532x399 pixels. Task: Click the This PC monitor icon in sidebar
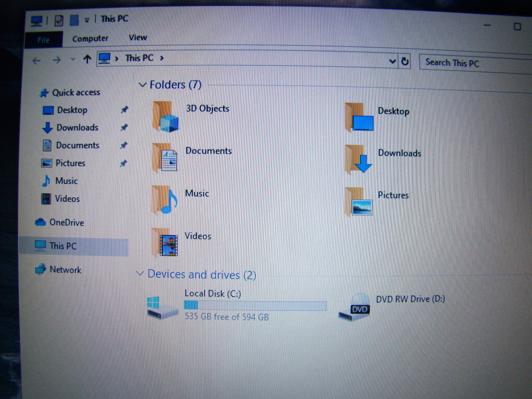40,246
